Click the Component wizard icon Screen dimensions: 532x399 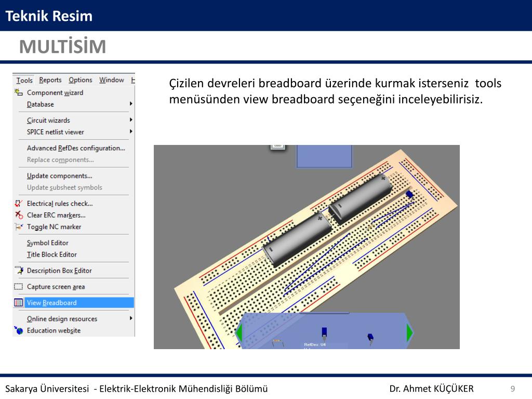point(18,92)
